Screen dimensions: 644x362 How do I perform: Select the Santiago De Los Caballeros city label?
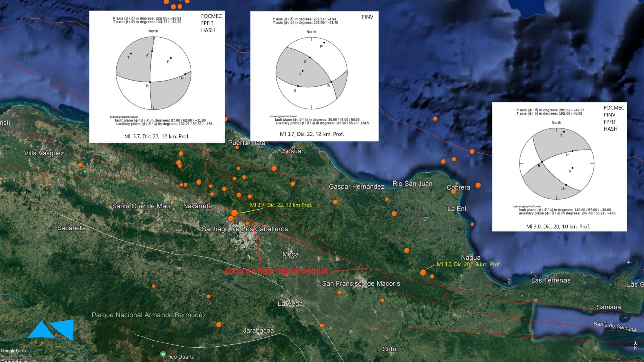tap(245, 229)
